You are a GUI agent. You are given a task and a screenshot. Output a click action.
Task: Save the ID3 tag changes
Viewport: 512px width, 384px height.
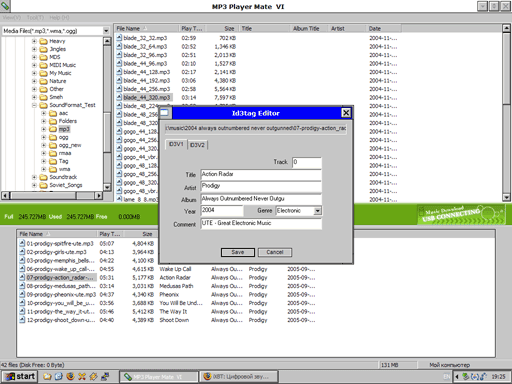pos(238,252)
